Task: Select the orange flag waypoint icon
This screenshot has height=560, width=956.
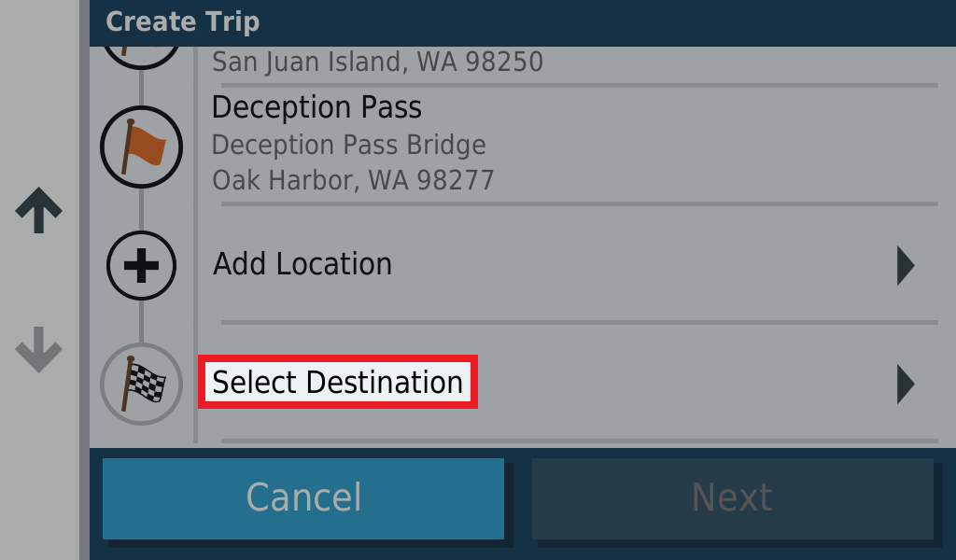Action: (142, 147)
